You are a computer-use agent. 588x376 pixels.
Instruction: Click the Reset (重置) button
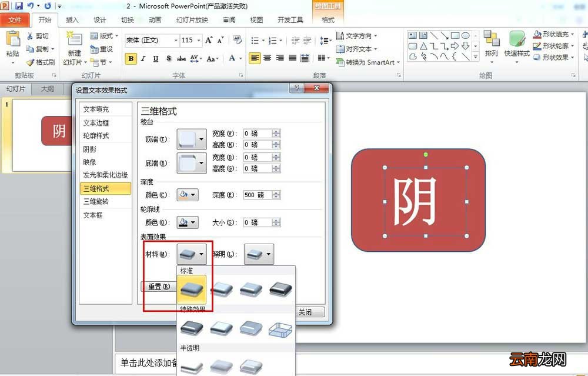point(158,287)
